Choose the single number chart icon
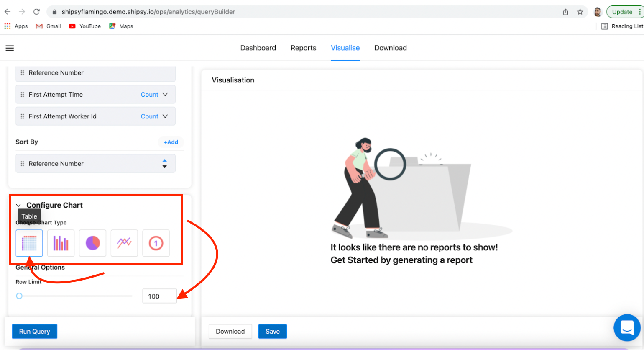This screenshot has height=350, width=644. coord(156,243)
